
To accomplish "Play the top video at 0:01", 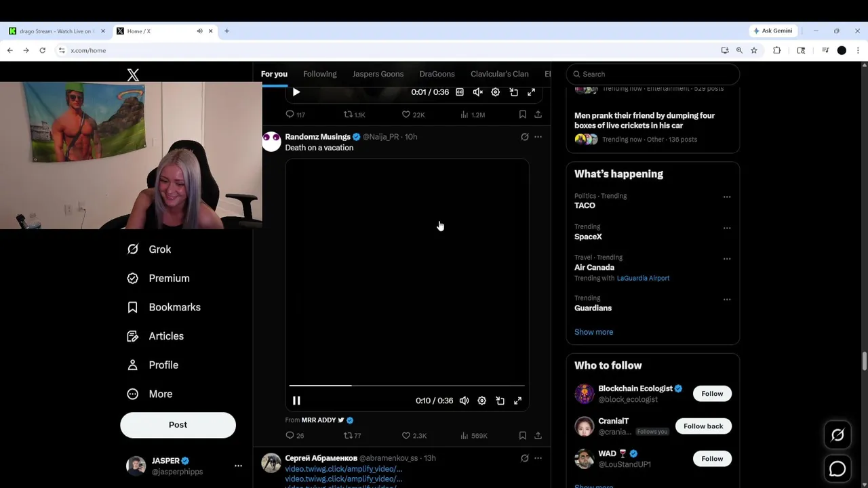I will pyautogui.click(x=296, y=92).
